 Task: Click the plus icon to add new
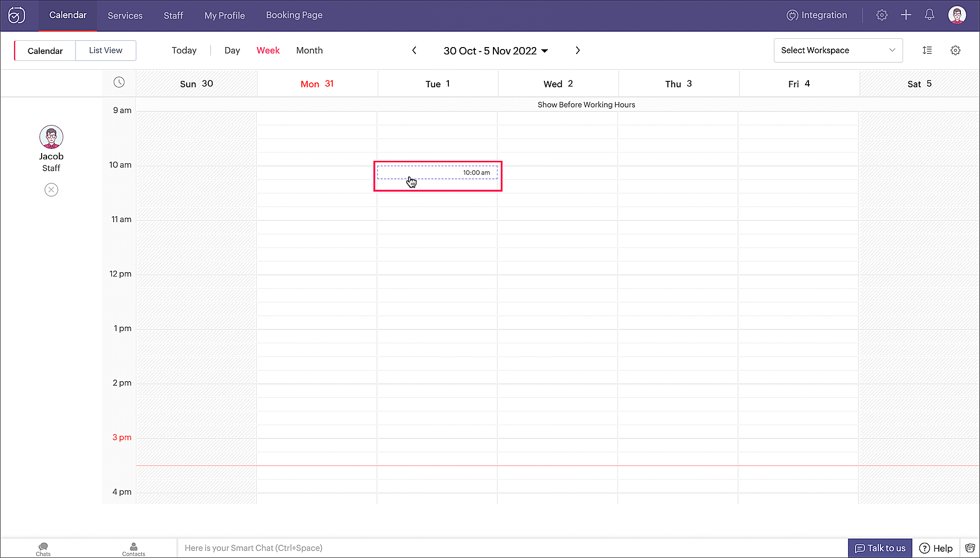coord(906,15)
